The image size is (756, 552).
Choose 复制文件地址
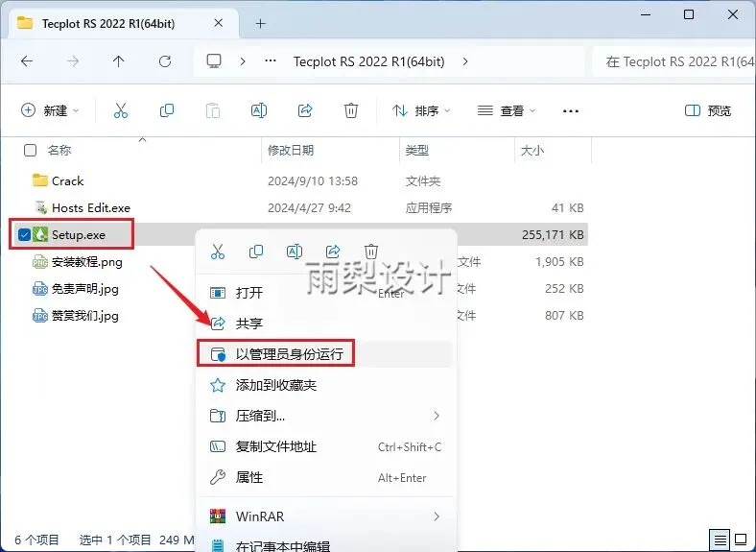point(326,446)
